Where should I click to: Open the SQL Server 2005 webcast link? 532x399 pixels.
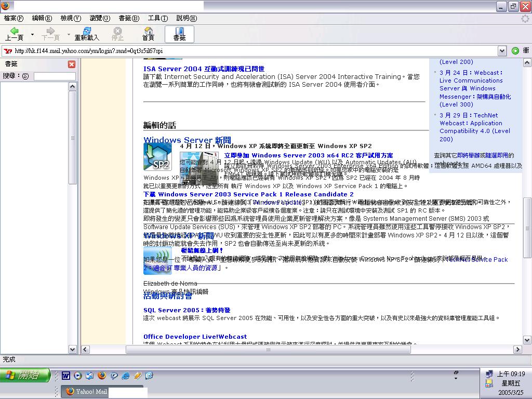(187, 310)
